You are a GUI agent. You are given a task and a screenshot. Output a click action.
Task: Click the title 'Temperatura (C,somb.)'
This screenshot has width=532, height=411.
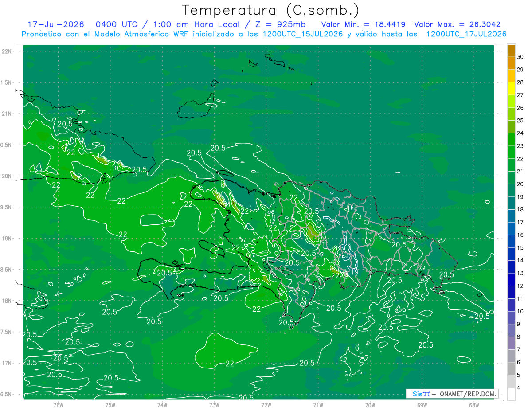(271, 10)
